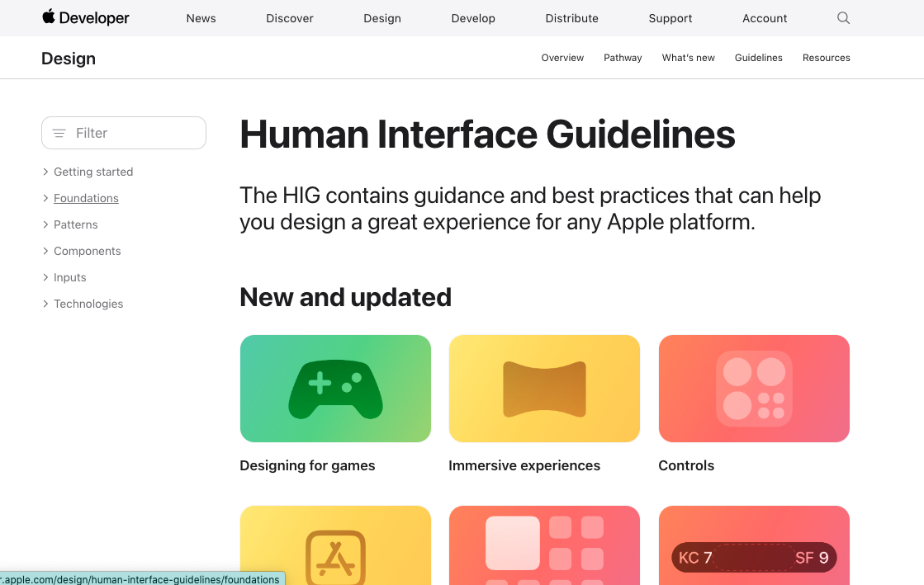Click the Apple Developer logo
Viewport: 924px width, 585px height.
tap(86, 17)
